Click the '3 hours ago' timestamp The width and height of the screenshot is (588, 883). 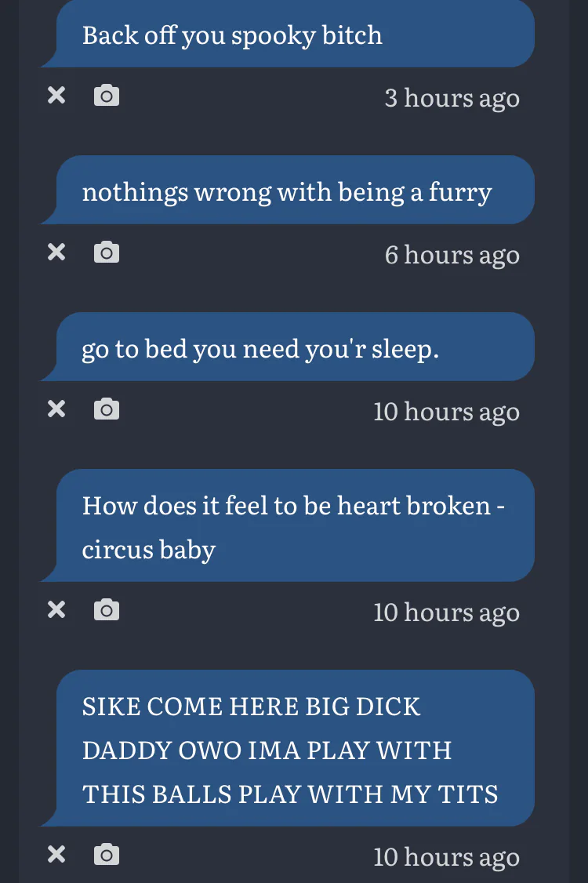pos(452,98)
